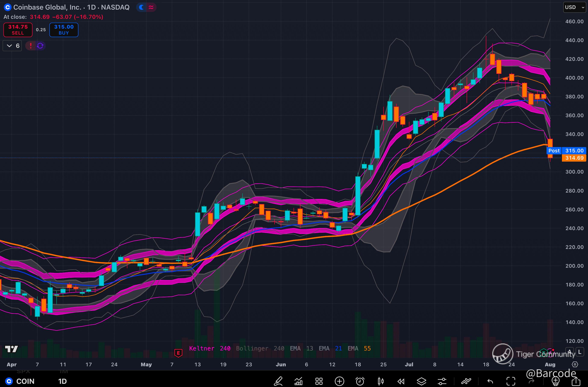Open the candlestick chart type icon

click(381, 381)
